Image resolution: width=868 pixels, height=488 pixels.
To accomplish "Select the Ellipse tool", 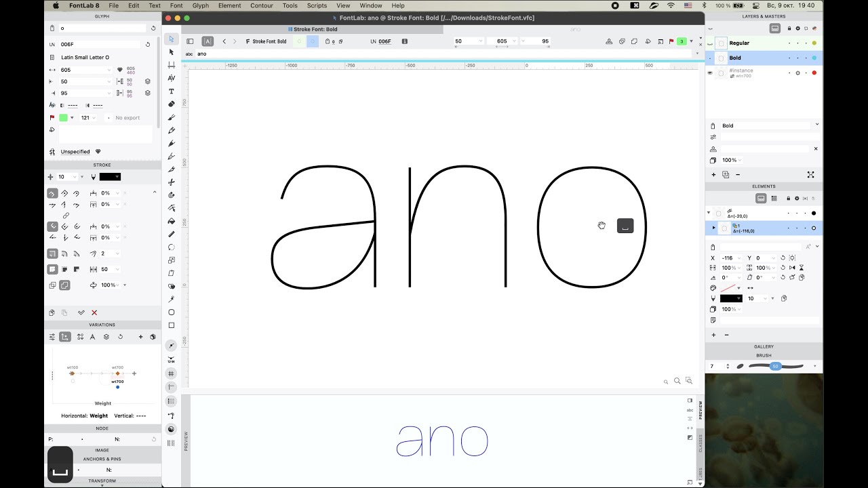I will click(x=172, y=312).
